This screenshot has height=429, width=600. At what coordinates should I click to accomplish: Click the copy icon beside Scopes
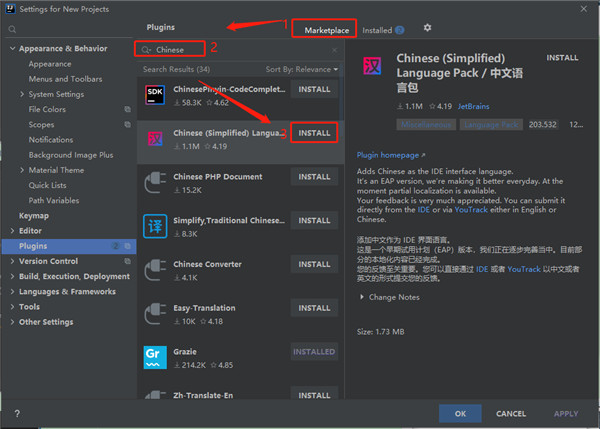coord(127,125)
